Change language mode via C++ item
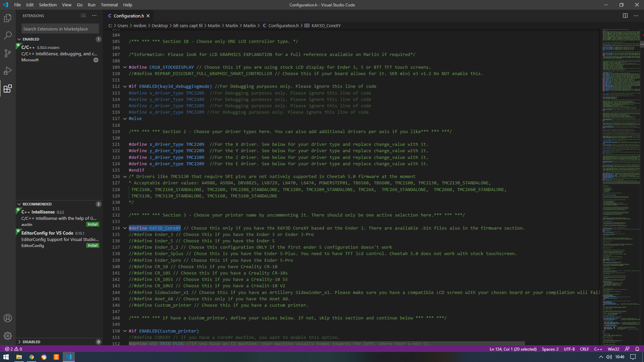 [598, 349]
